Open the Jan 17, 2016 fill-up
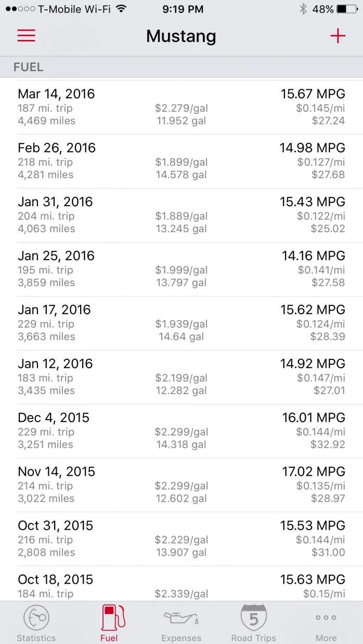The image size is (363, 644). coord(181,324)
